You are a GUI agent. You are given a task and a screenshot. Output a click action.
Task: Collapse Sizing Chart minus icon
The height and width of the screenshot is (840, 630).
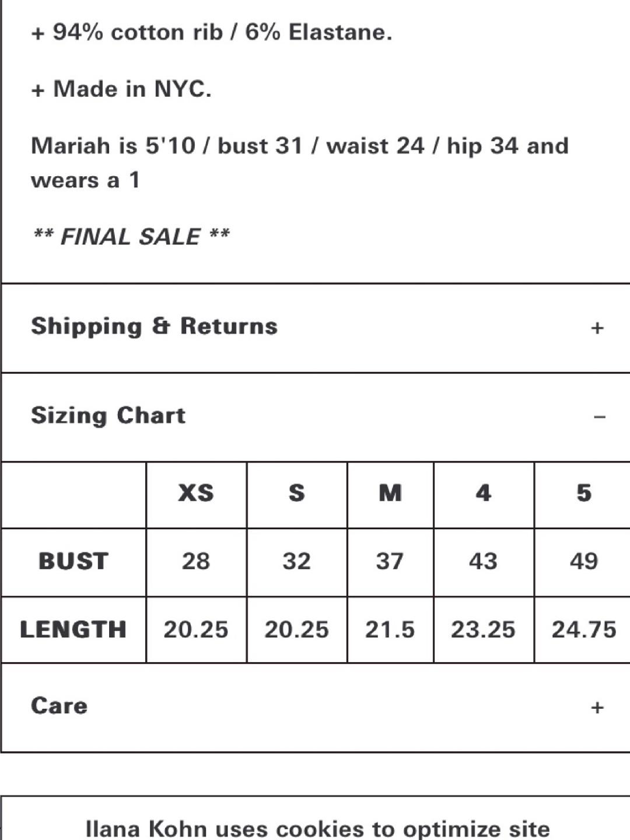(599, 416)
